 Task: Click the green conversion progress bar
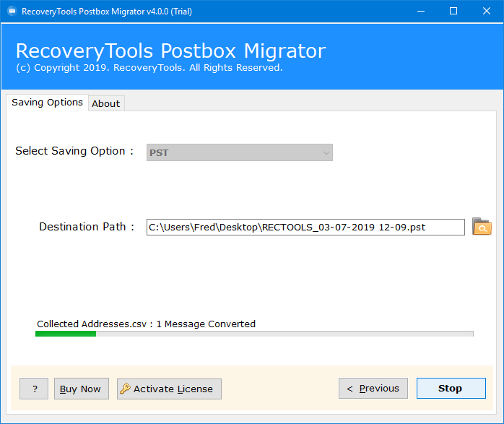coord(254,334)
